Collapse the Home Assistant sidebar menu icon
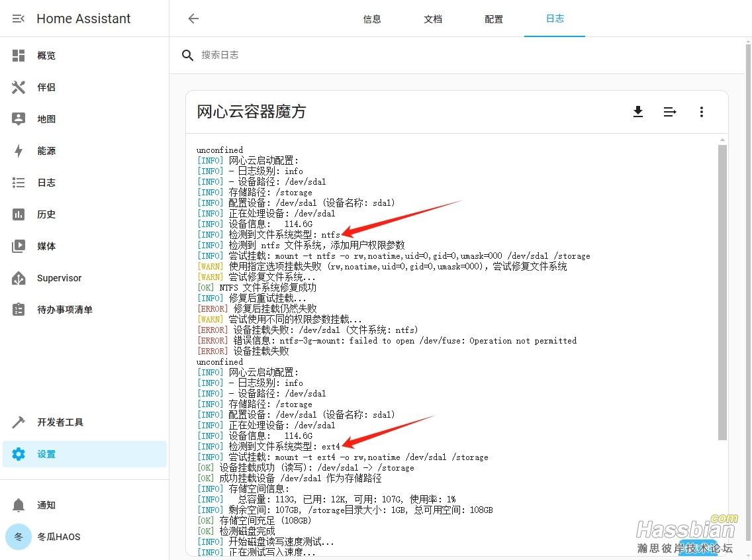Screen dimensions: 752x560 coord(19,19)
